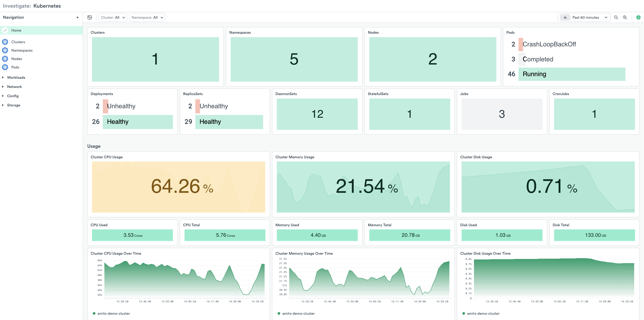Open the Cluster: All dropdown
Image resolution: width=644 pixels, height=320 pixels.
pyautogui.click(x=113, y=17)
